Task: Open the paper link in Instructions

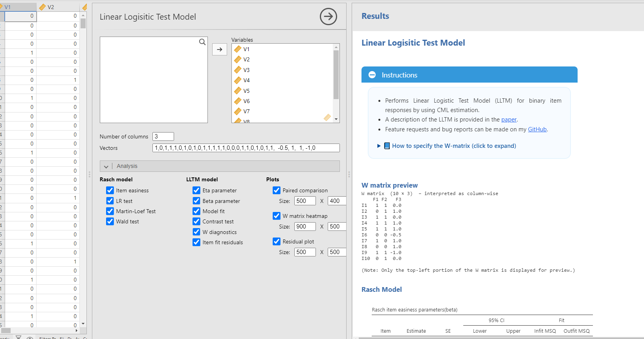Action: click(x=509, y=120)
